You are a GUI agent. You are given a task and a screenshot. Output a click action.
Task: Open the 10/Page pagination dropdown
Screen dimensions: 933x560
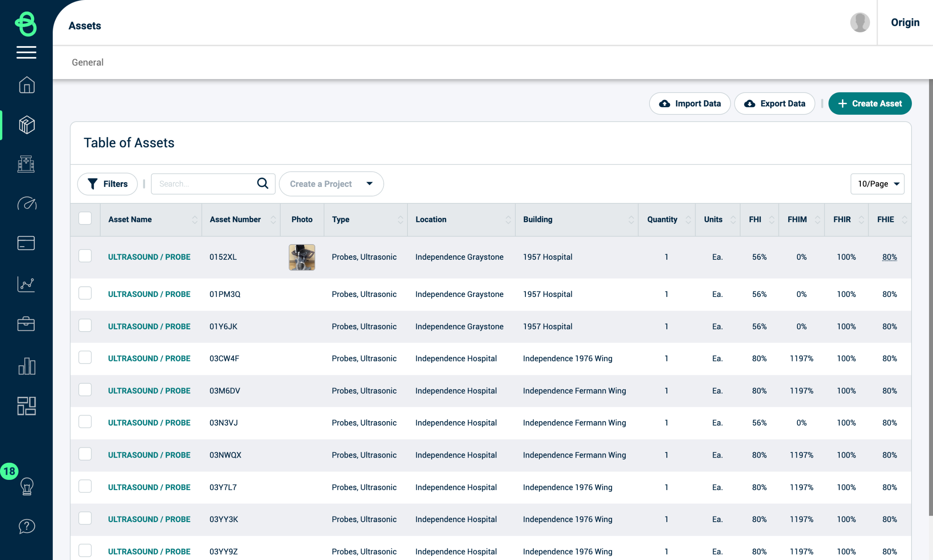[877, 184]
